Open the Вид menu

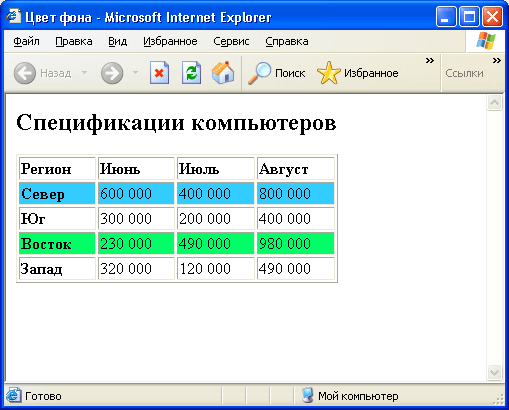pyautogui.click(x=117, y=41)
